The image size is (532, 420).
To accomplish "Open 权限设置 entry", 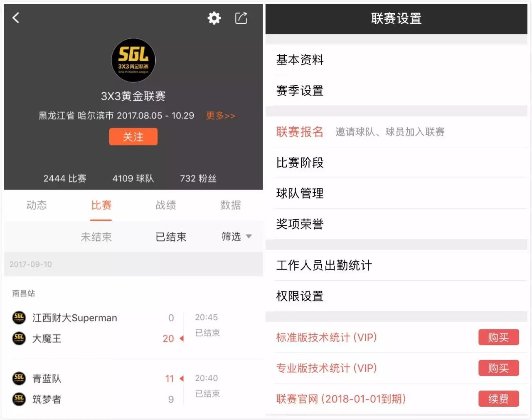I will coord(397,296).
